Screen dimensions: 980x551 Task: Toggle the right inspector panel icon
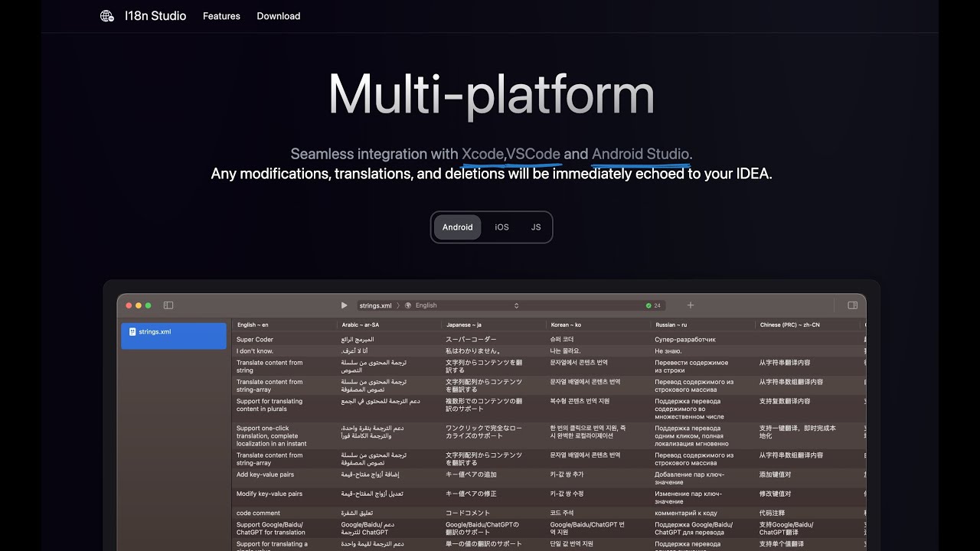click(x=852, y=305)
